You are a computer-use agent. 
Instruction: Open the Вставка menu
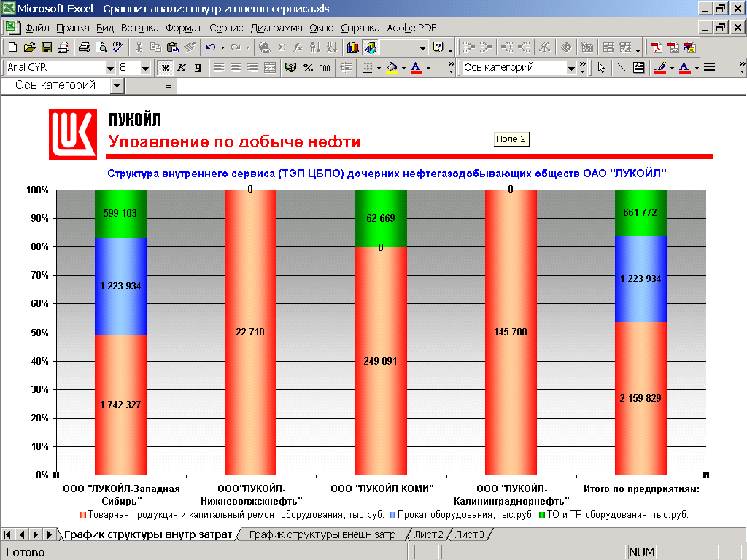[x=139, y=28]
